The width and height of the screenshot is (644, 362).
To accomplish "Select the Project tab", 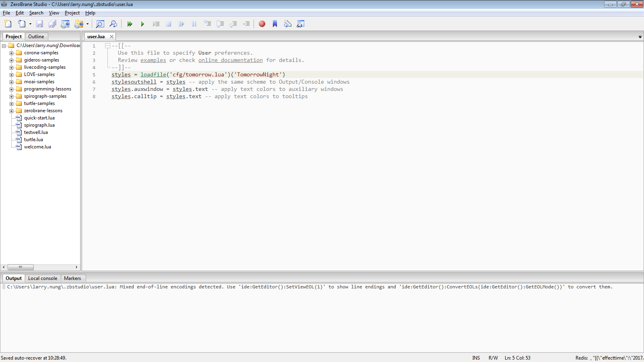I will point(14,37).
